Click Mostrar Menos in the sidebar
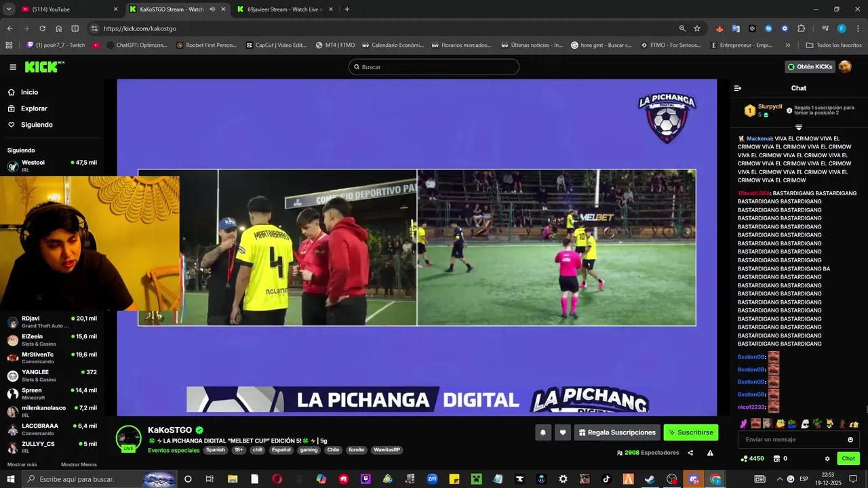 [x=79, y=465]
